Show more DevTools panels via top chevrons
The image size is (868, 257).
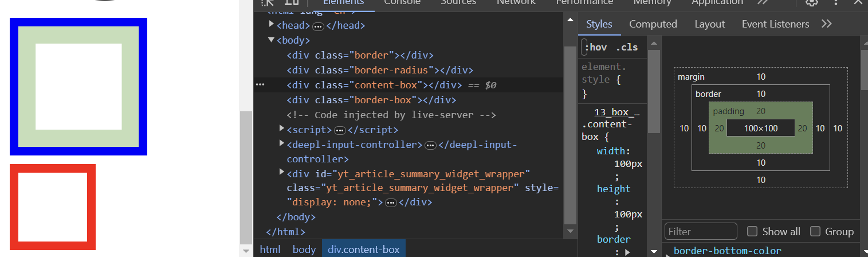[x=763, y=2]
